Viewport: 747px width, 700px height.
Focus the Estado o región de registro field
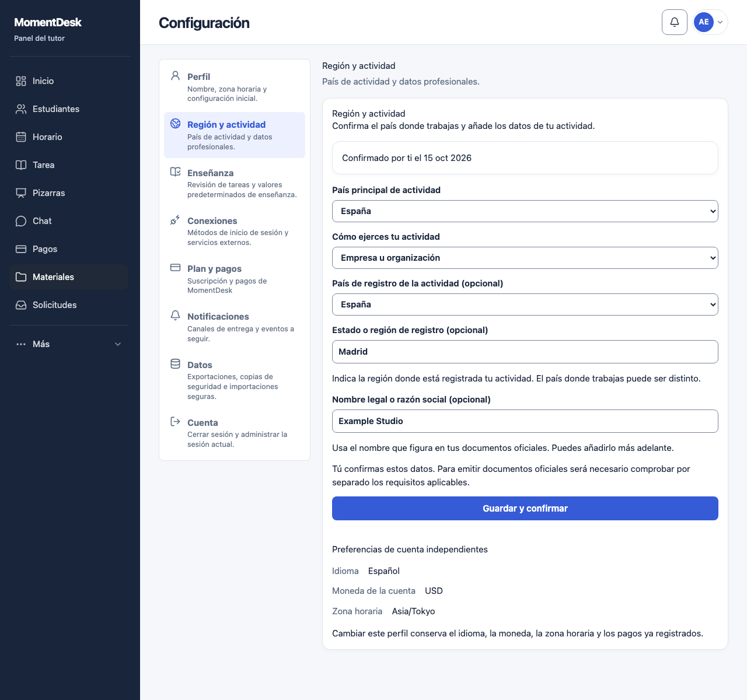click(525, 352)
